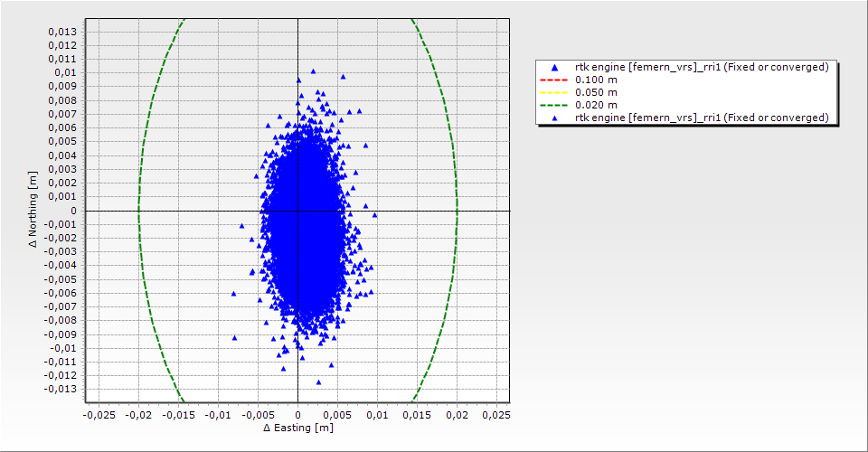Click the yellow dashed line legend symbol

[554, 93]
